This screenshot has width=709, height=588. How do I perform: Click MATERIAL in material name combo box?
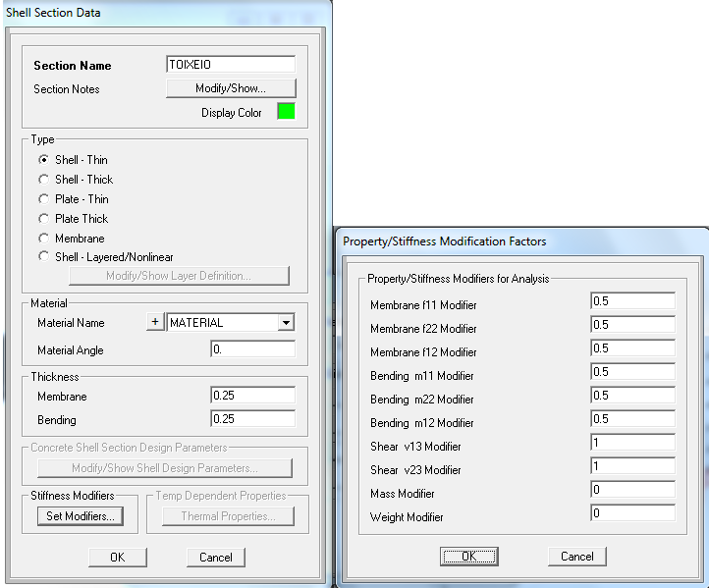(223, 323)
